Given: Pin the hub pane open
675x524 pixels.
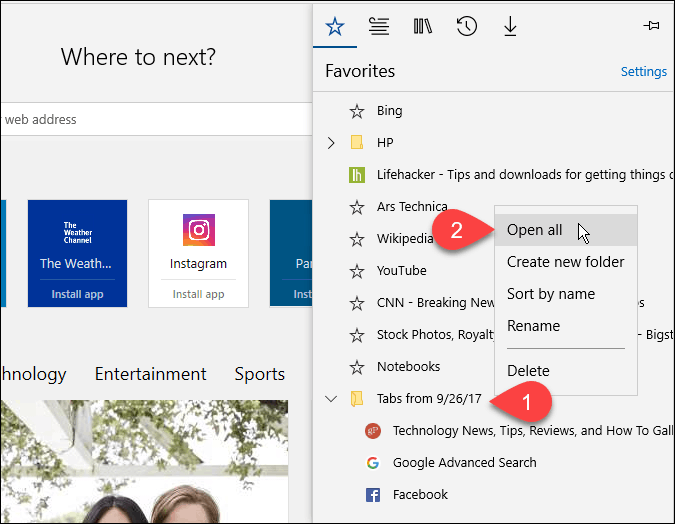Looking at the screenshot, I should 651,26.
